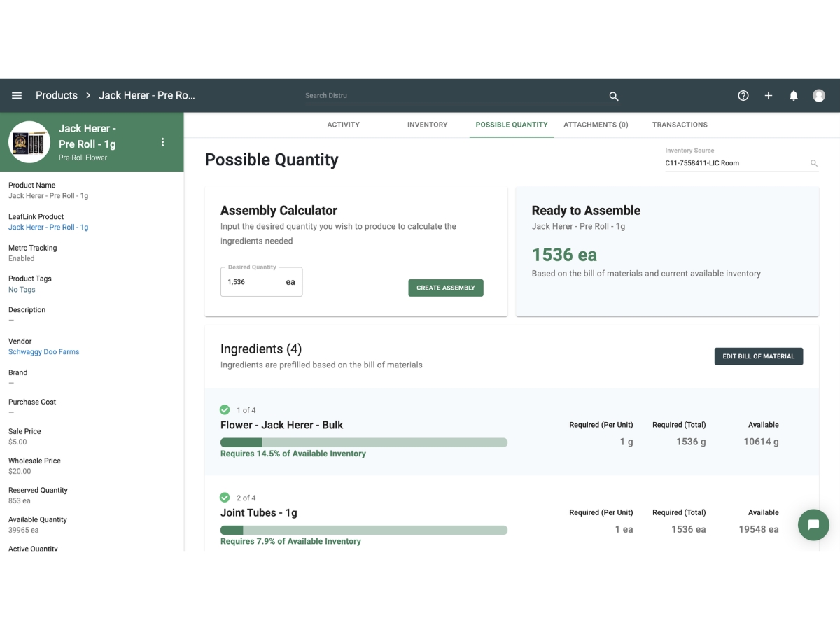Click the search magnifier in top bar
Image resolution: width=840 pixels, height=630 pixels.
tap(614, 97)
